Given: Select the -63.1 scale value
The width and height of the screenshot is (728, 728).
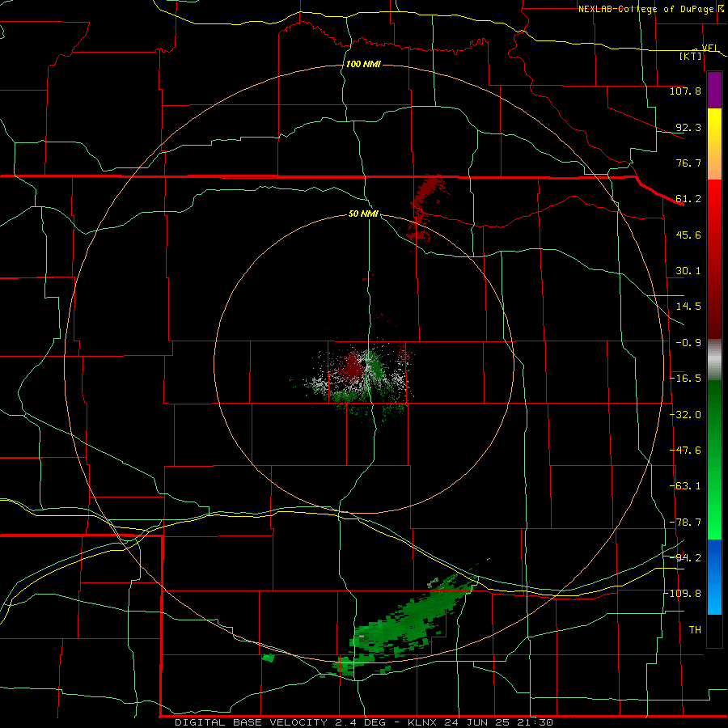Looking at the screenshot, I should (685, 486).
